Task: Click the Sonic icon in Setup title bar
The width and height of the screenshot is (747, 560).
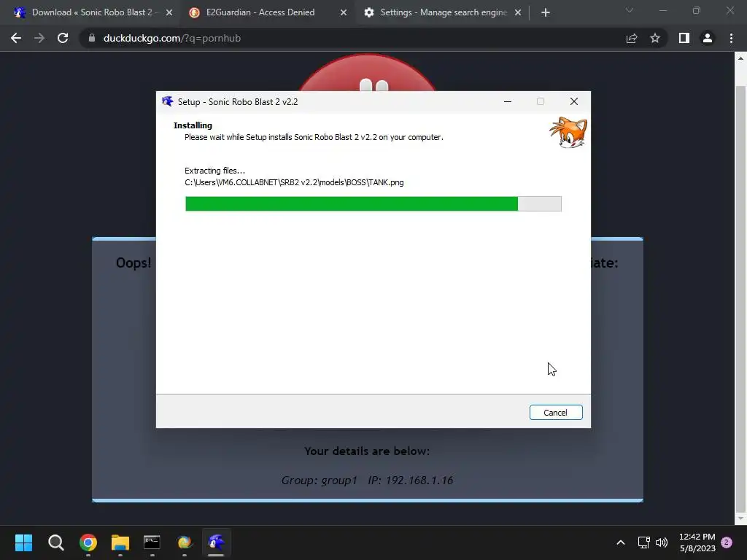Action: coord(167,101)
